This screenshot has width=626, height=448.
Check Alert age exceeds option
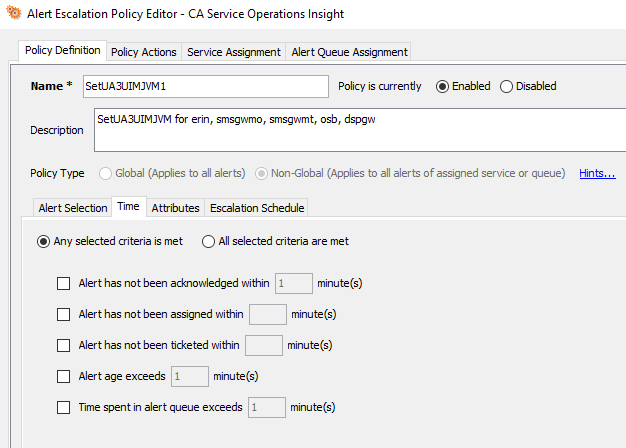coord(63,376)
